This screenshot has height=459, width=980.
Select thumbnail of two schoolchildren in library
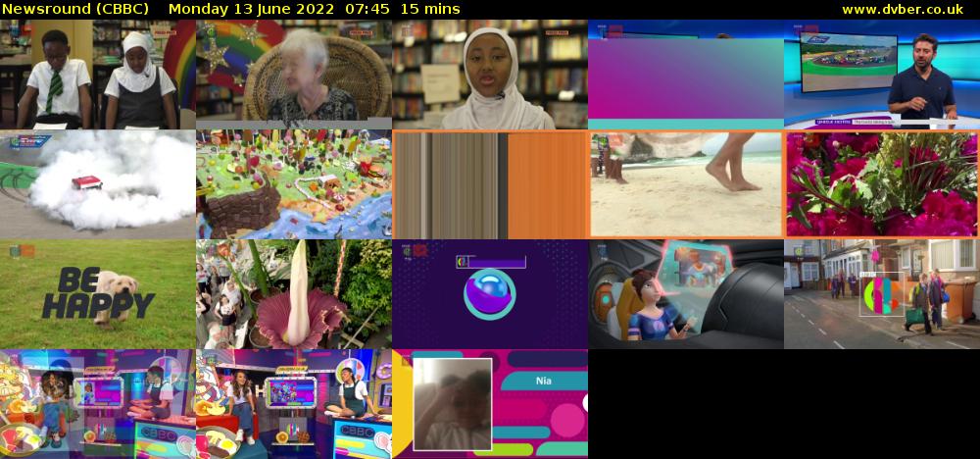pyautogui.click(x=98, y=75)
